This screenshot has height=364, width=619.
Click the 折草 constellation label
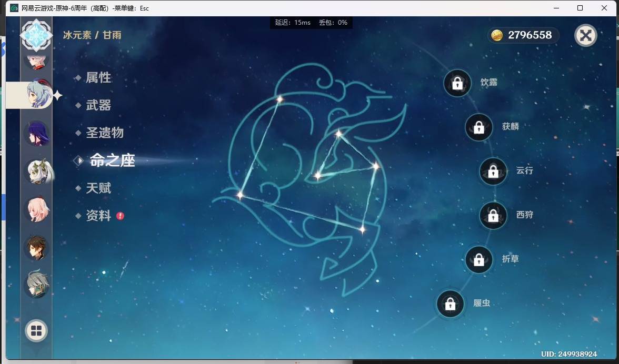(x=510, y=259)
